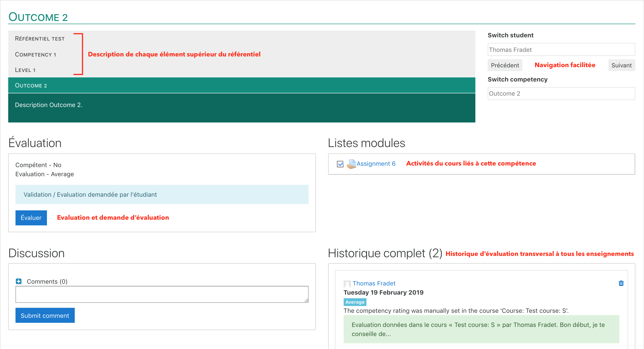Click the Validation / Evaluation demandée notice

click(162, 195)
